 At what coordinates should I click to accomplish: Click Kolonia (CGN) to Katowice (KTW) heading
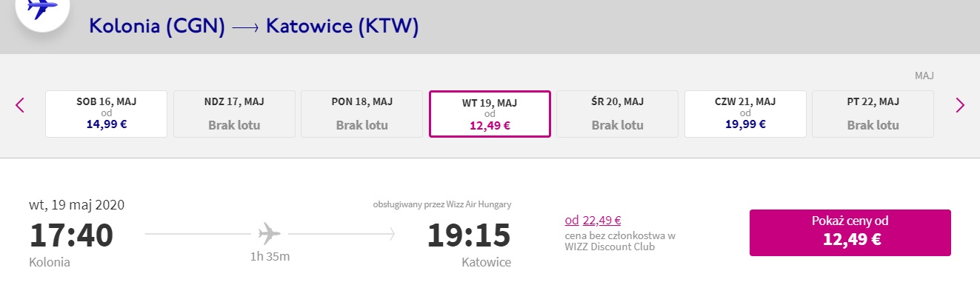(x=254, y=27)
